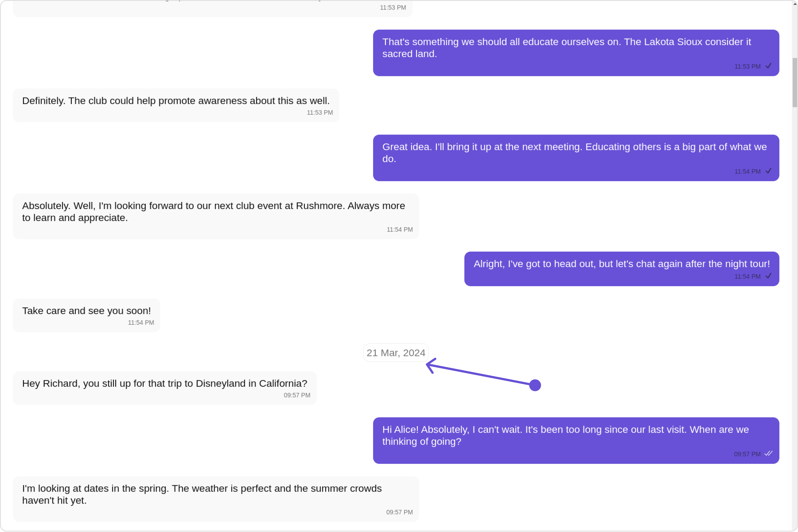Select 'Take care and see you soon!' message
The height and width of the screenshot is (532, 798).
pyautogui.click(x=86, y=315)
